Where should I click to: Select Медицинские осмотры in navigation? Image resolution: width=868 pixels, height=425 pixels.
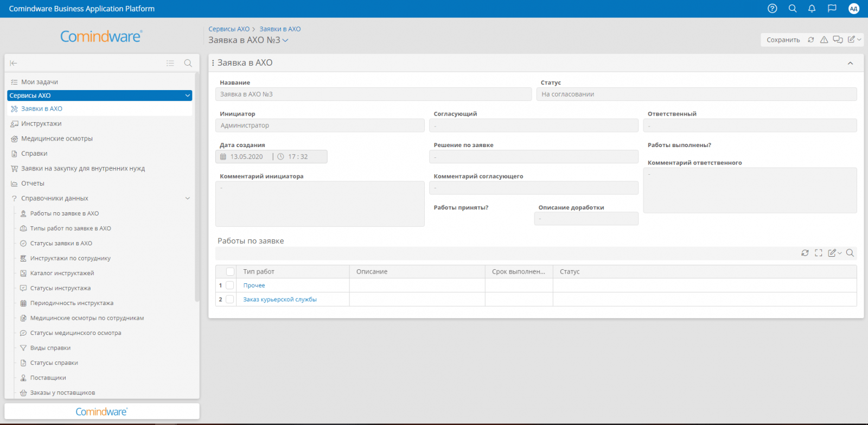pyautogui.click(x=56, y=139)
